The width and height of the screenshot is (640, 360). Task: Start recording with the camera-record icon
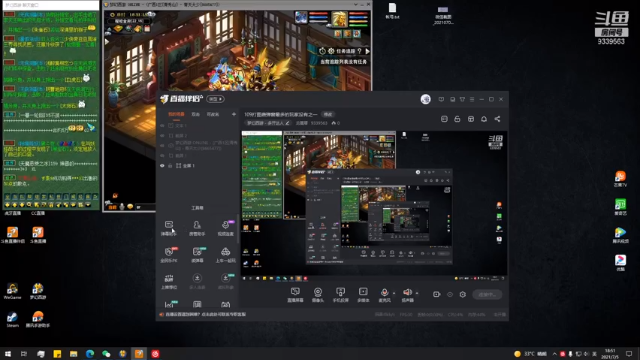436,294
